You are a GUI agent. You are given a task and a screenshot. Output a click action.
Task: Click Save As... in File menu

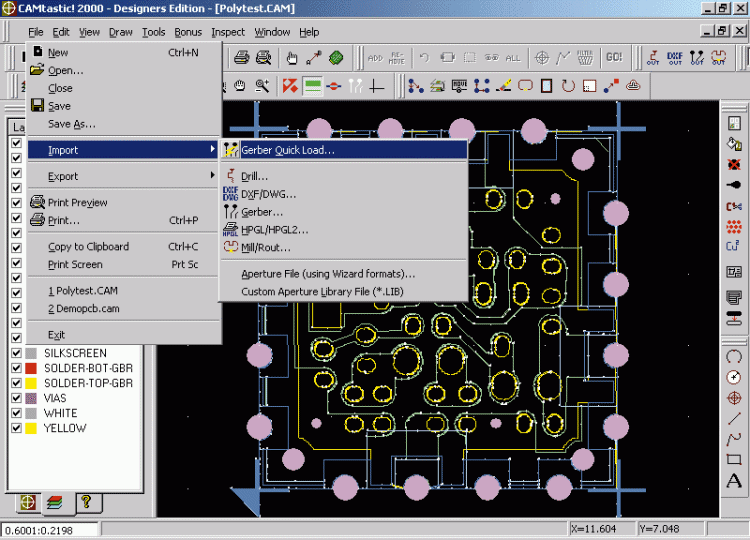pos(123,124)
